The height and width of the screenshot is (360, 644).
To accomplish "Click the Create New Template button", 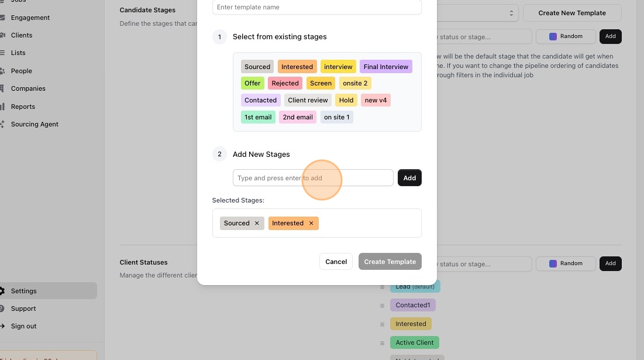I will click(572, 13).
